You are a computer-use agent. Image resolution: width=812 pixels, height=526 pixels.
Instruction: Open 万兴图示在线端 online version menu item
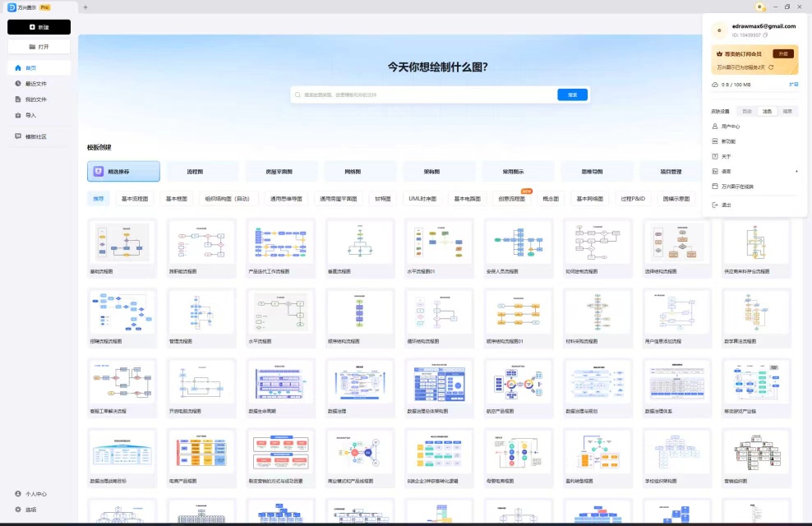tap(754, 187)
